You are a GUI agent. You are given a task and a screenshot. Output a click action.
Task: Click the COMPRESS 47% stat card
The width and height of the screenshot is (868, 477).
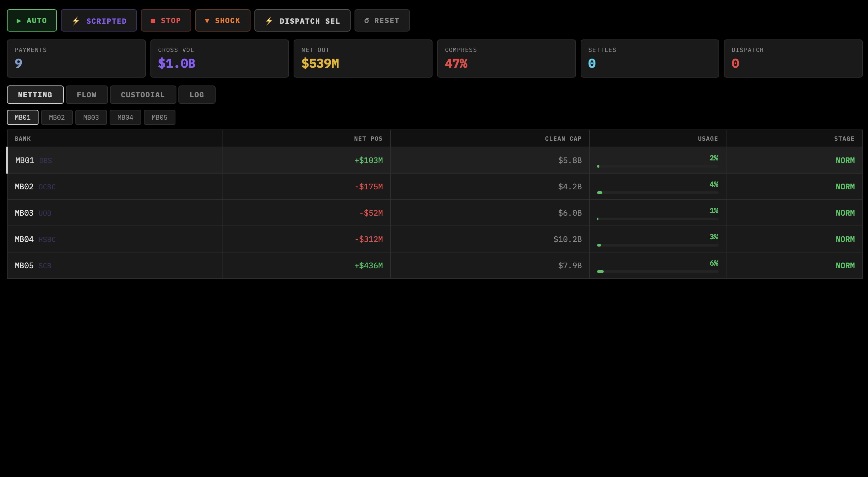pyautogui.click(x=506, y=59)
